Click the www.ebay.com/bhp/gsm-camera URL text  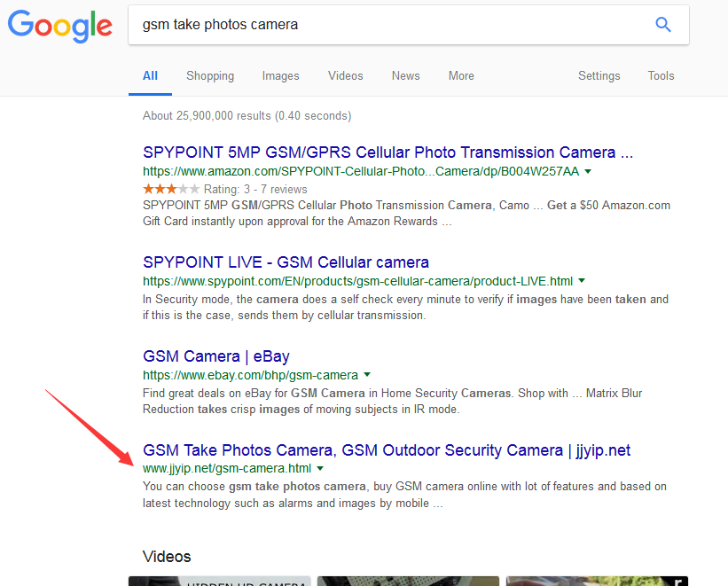(x=250, y=375)
